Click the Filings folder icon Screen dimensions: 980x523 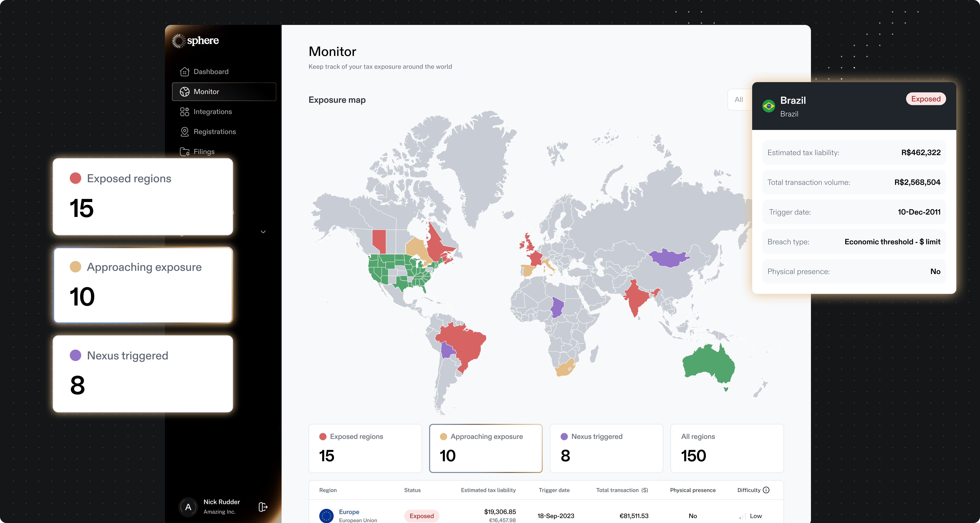[185, 152]
